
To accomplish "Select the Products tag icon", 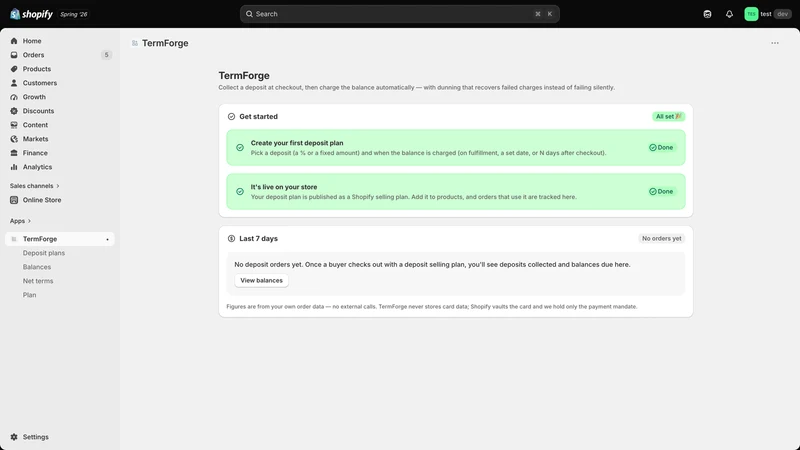I will 14,69.
